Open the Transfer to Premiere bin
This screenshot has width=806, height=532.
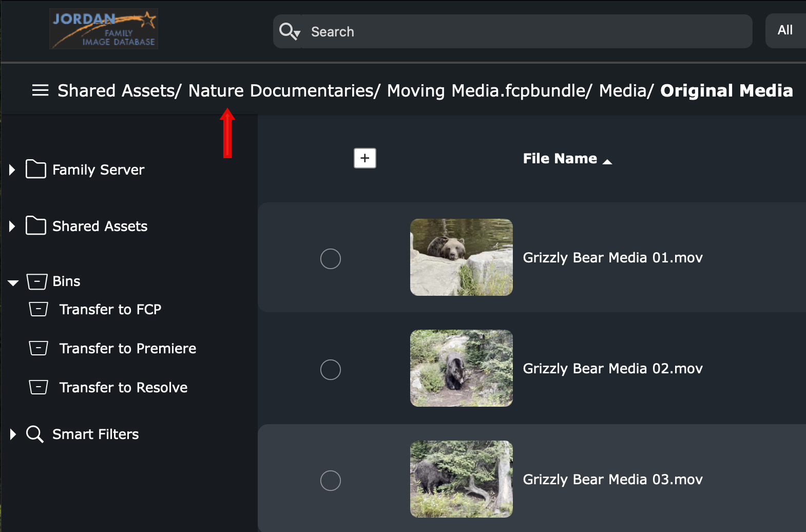(127, 349)
